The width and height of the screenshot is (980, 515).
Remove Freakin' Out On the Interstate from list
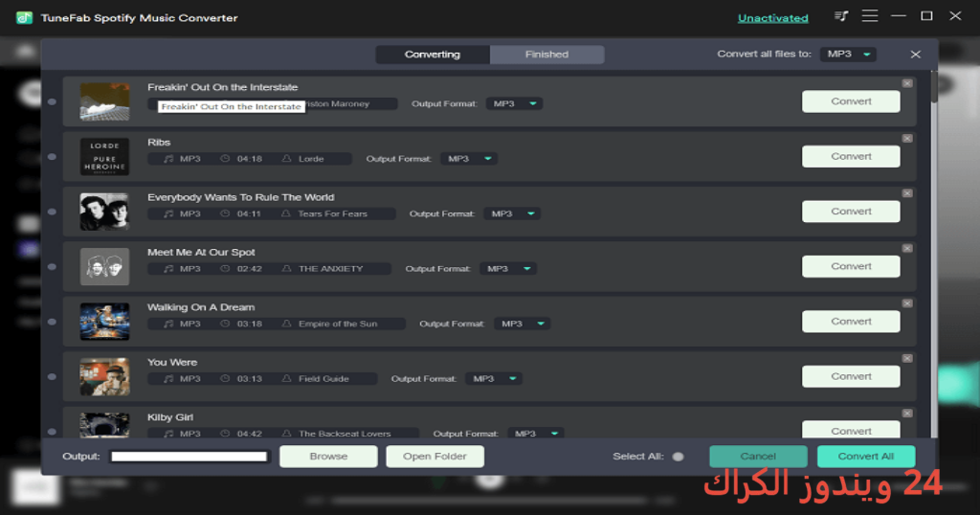pos(907,83)
